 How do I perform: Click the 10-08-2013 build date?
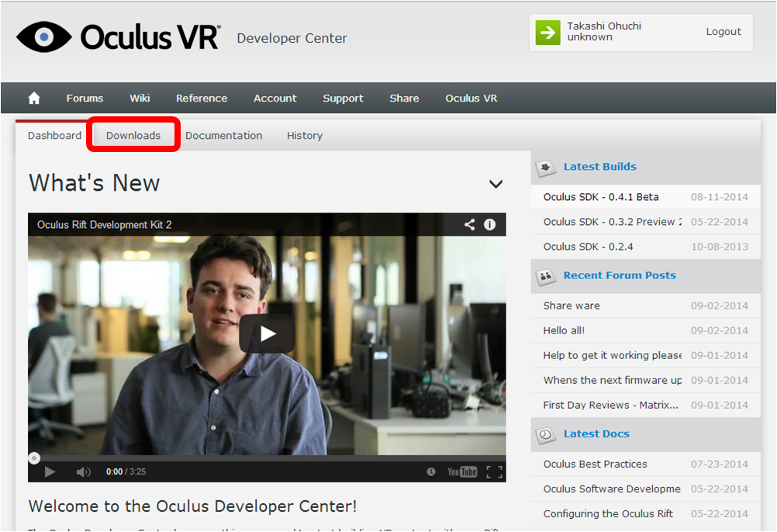[x=719, y=246]
